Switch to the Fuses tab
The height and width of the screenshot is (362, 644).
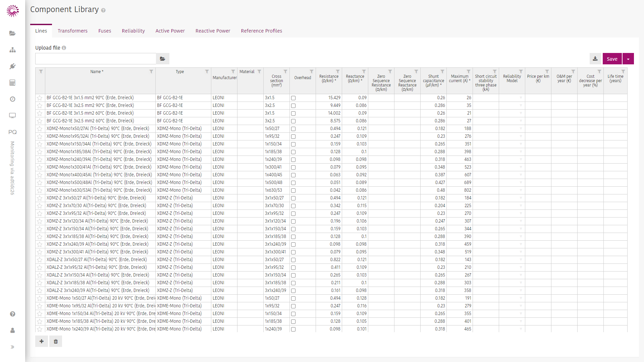[x=105, y=31]
